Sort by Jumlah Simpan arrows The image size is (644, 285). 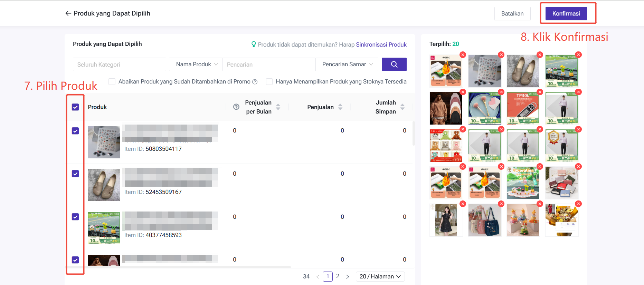[402, 107]
